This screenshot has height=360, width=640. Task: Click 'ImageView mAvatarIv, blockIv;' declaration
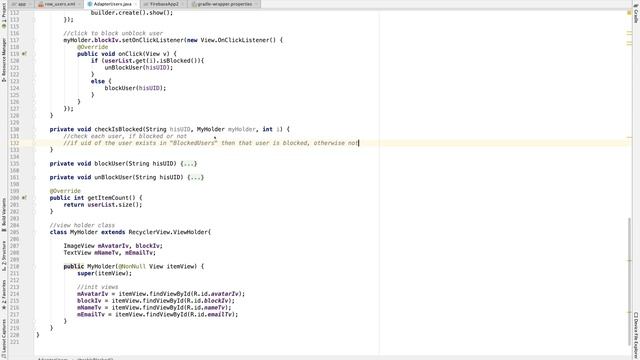[x=113, y=246]
